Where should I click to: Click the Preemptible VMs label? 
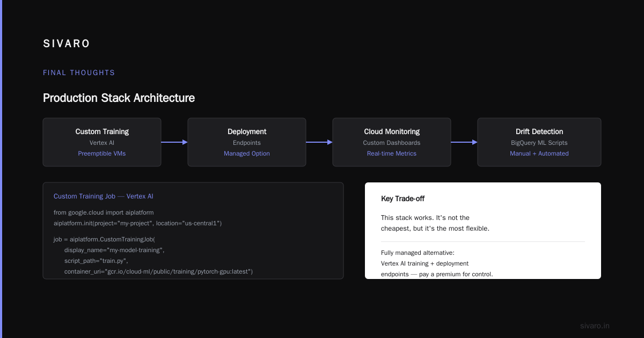coord(102,153)
